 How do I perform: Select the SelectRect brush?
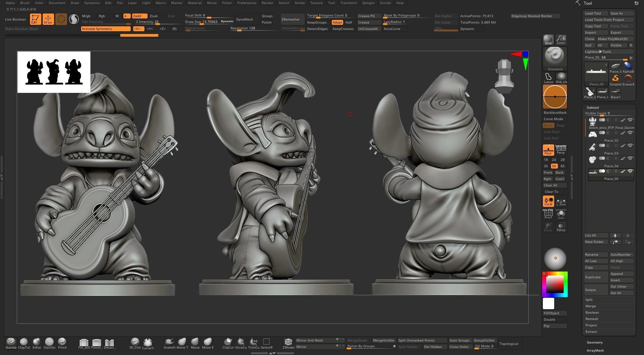(267, 343)
